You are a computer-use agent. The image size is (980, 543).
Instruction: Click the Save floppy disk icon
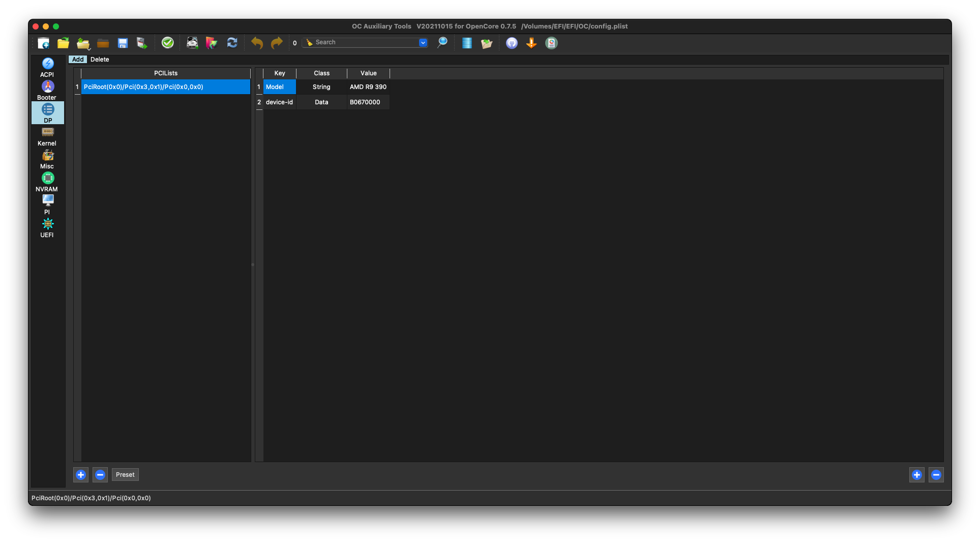point(123,43)
